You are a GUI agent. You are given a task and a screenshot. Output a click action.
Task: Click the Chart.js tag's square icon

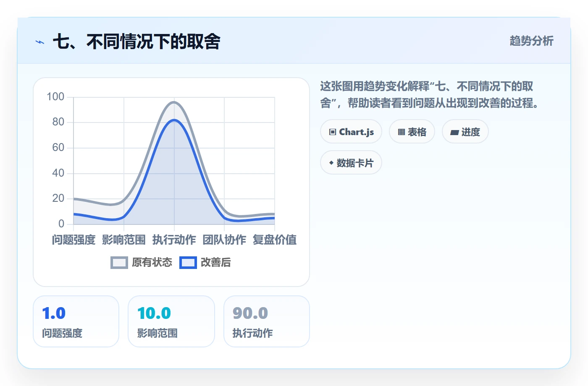(x=333, y=132)
